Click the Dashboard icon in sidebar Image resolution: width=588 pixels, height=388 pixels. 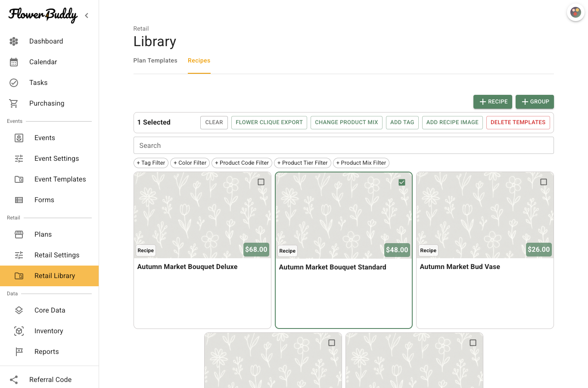14,41
